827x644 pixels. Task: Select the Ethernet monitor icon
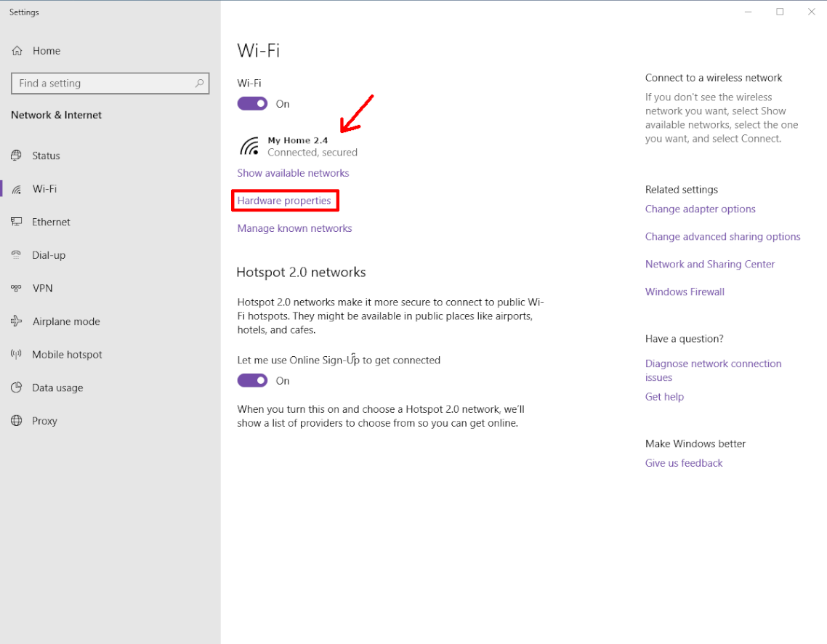pos(17,222)
